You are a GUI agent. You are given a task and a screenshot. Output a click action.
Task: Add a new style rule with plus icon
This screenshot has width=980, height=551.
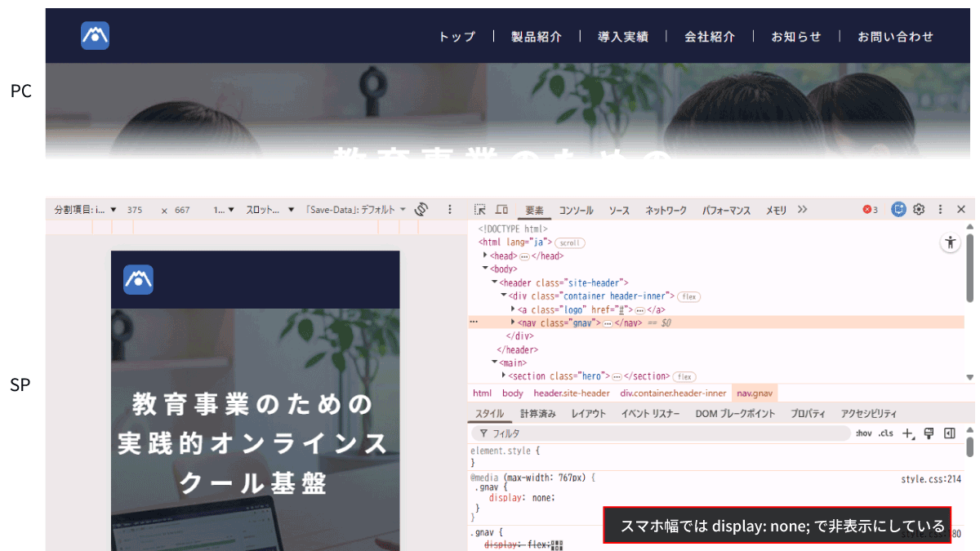(908, 433)
